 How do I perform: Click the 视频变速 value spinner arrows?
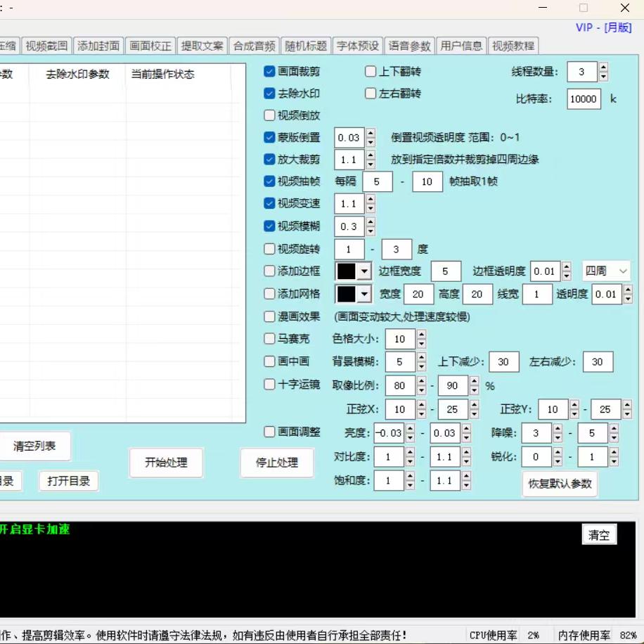tap(371, 203)
